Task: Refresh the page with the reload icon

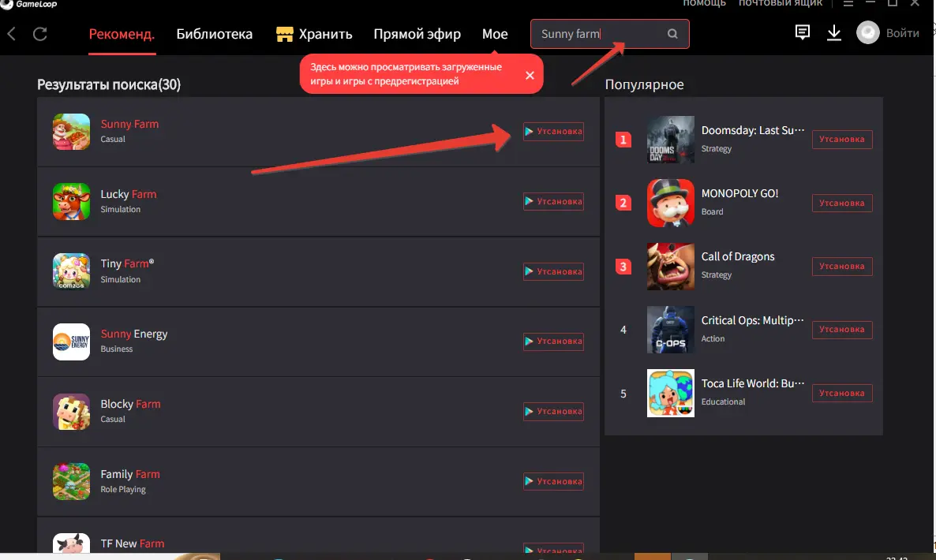Action: click(x=40, y=34)
